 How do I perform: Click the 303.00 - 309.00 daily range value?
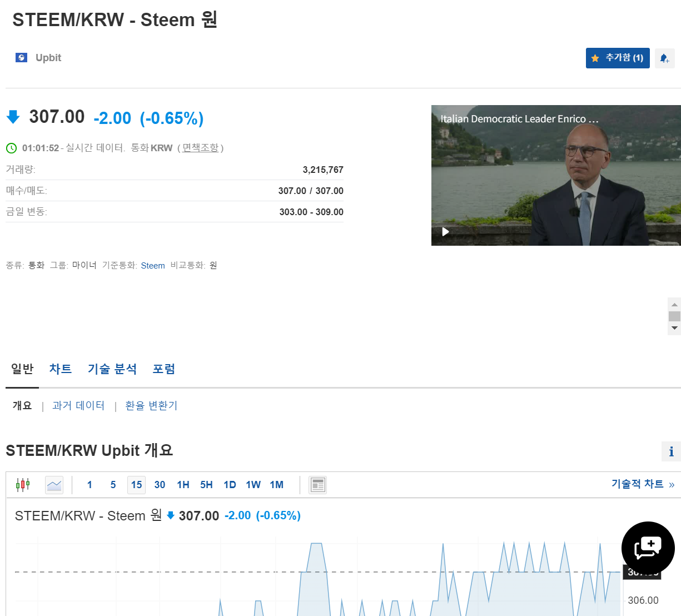pos(311,212)
